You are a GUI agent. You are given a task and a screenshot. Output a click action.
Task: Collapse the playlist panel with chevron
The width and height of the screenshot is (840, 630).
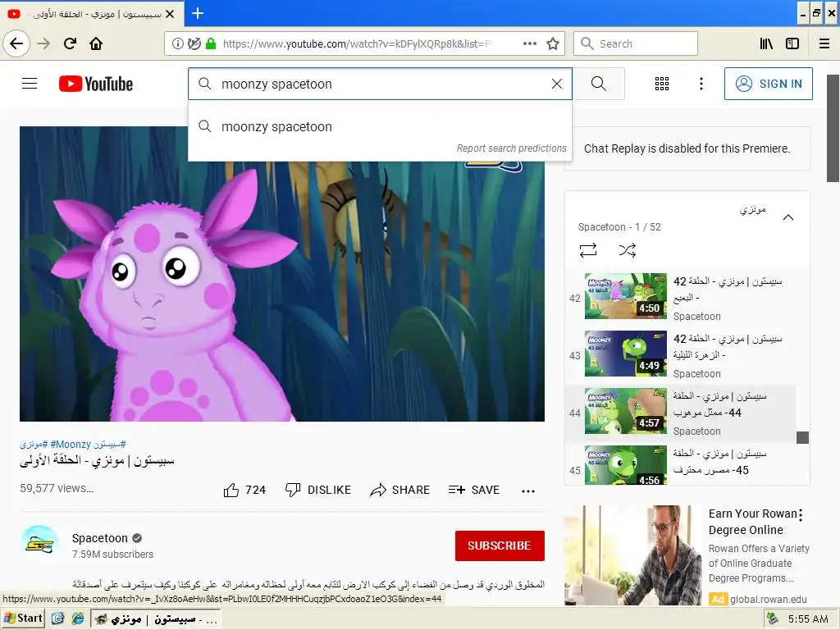[788, 217]
